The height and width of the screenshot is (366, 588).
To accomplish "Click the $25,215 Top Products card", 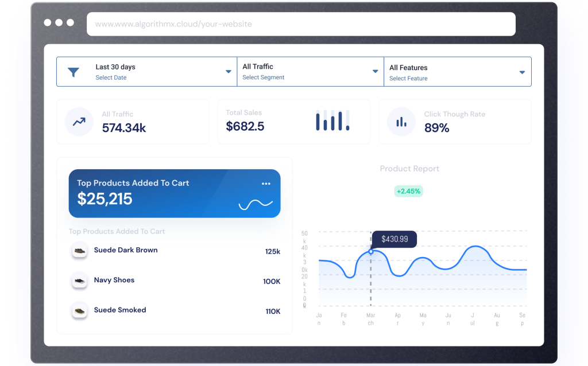I will (x=174, y=193).
